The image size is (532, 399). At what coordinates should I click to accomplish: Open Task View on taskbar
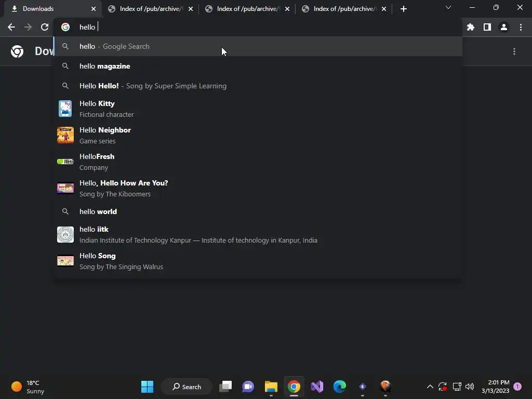[225, 387]
